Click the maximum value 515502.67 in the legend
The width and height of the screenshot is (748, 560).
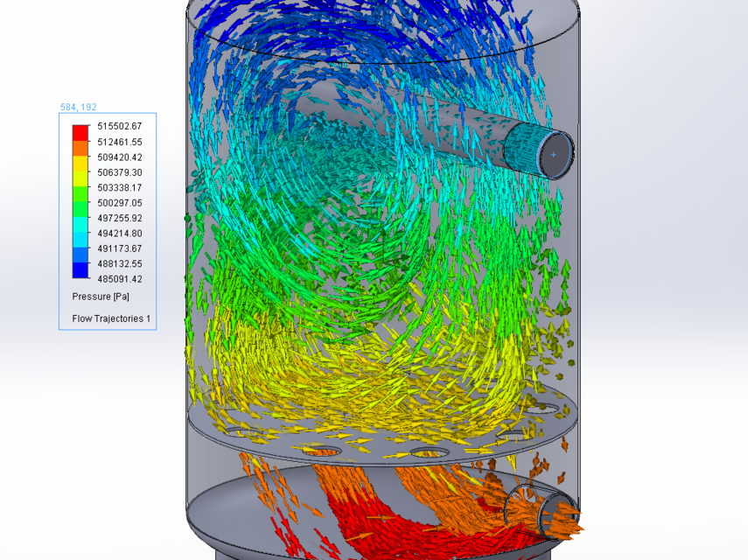118,126
